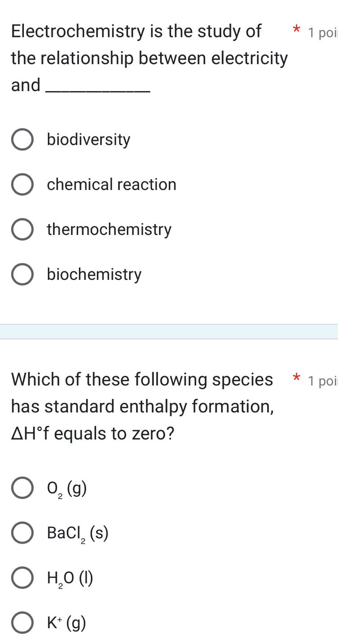Pick the H₂O (l) radio button
The height and width of the screenshot is (644, 338).
22,578
